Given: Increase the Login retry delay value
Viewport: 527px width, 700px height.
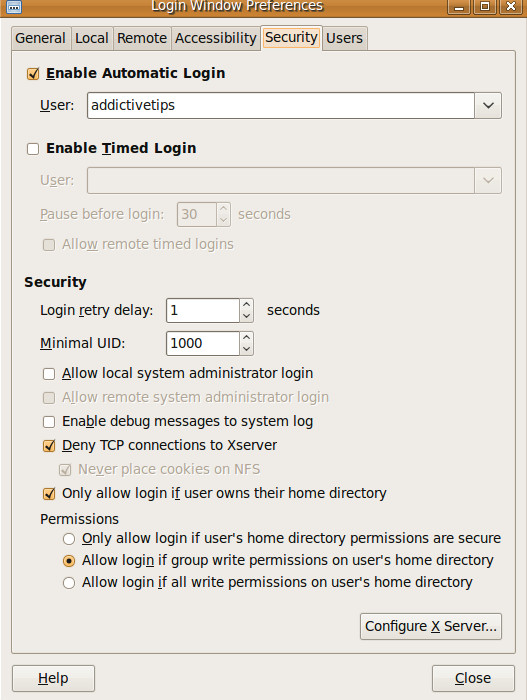Looking at the screenshot, I should click(x=247, y=304).
